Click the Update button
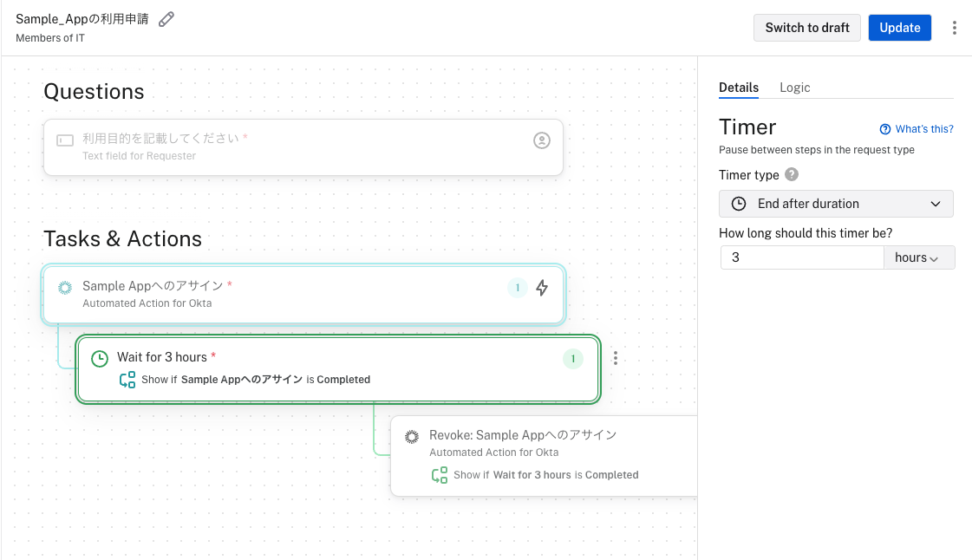972x560 pixels. pyautogui.click(x=899, y=27)
